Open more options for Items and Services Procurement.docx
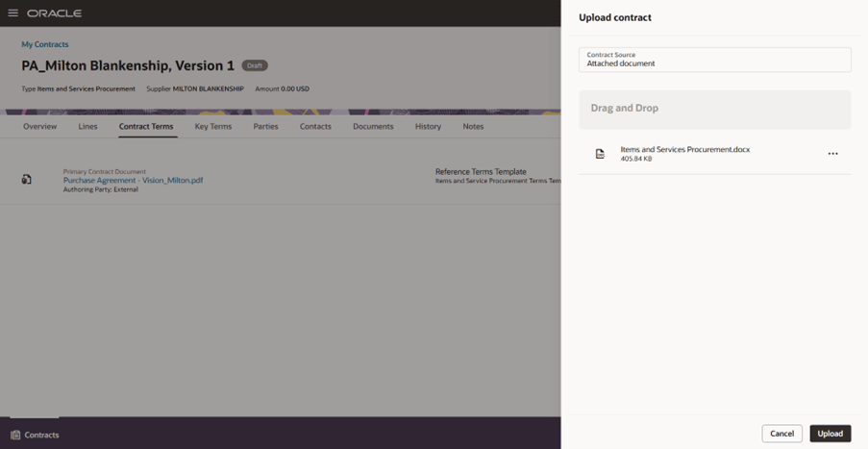The width and height of the screenshot is (868, 449). (832, 154)
